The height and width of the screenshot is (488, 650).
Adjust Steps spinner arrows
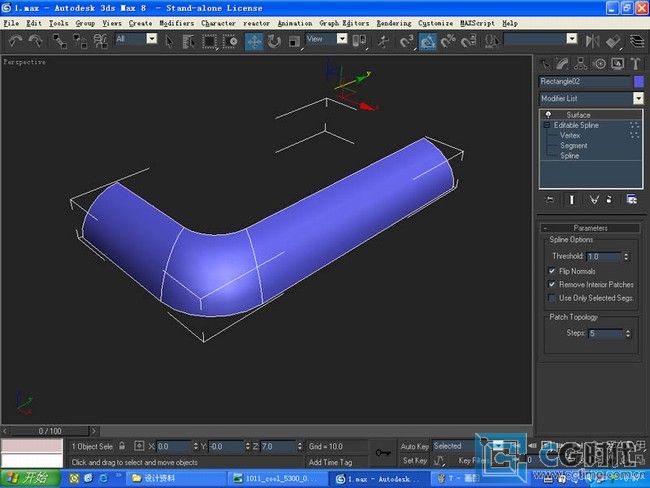coord(628,333)
